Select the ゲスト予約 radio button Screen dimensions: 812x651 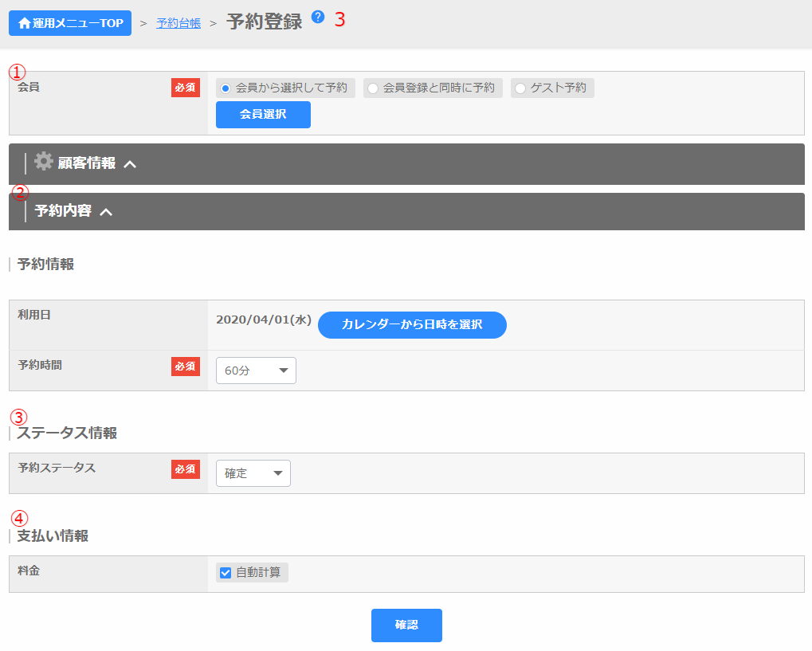click(x=520, y=88)
